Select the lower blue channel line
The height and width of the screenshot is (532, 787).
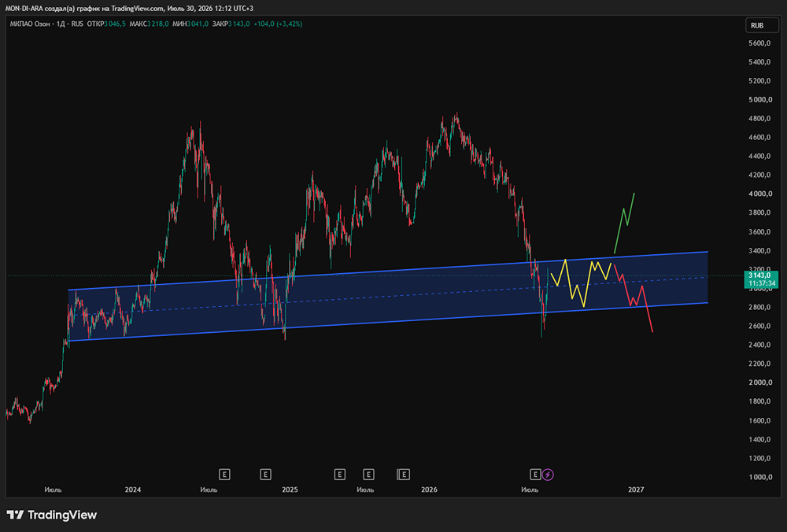[x=387, y=322]
